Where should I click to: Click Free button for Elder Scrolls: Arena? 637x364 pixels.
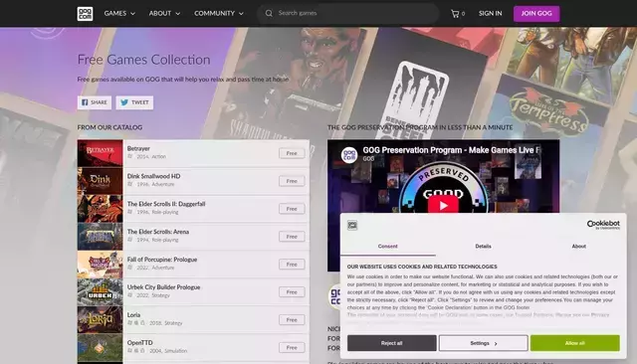[292, 237]
